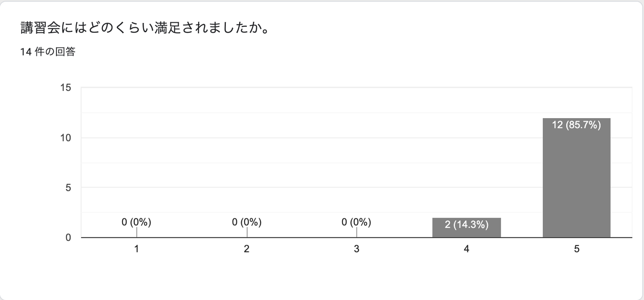
Task: Click the gray bar for rating 5
Action: [x=576, y=188]
